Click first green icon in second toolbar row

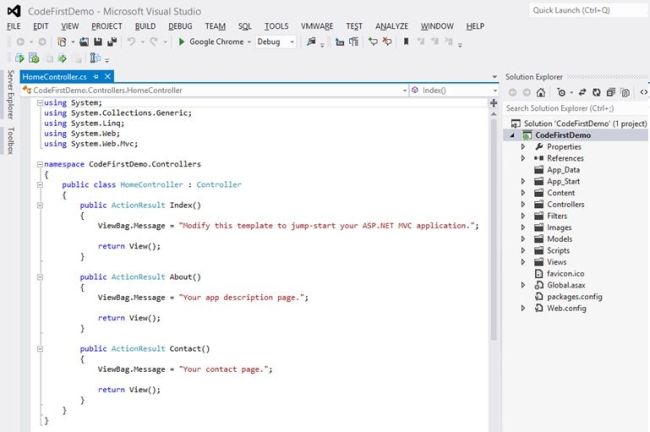pyautogui.click(x=19, y=58)
